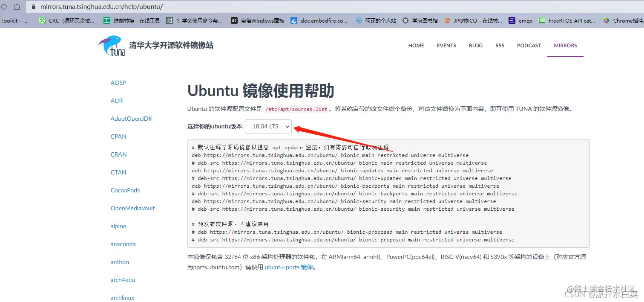Viewport: 644px width, 302px height.
Task: Open OpenMediaVault mirror help
Action: point(132,208)
